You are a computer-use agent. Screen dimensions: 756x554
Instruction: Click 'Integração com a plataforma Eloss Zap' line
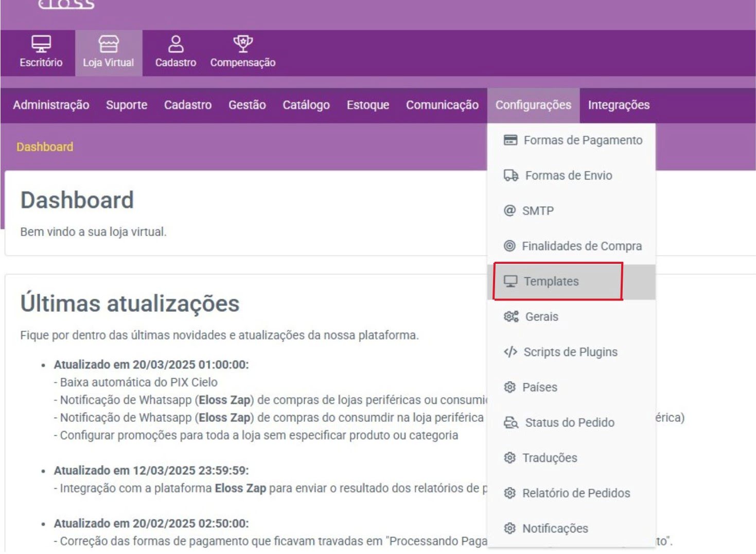(271, 488)
